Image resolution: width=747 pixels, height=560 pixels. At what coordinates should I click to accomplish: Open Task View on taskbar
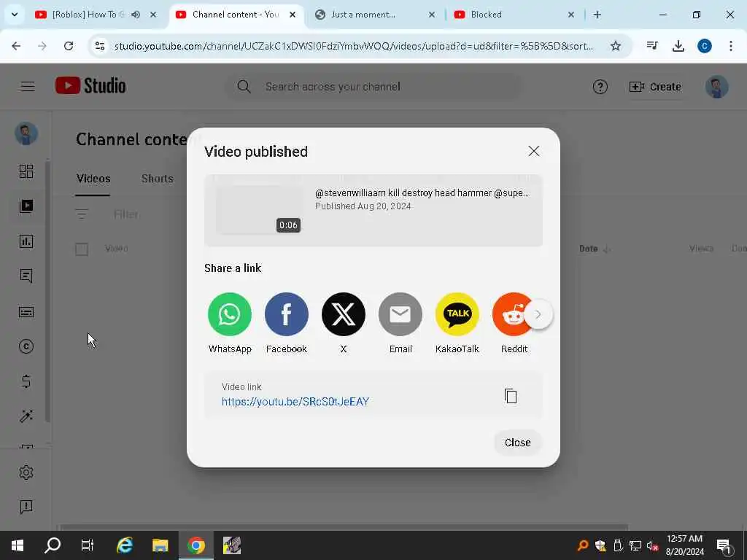[88, 545]
